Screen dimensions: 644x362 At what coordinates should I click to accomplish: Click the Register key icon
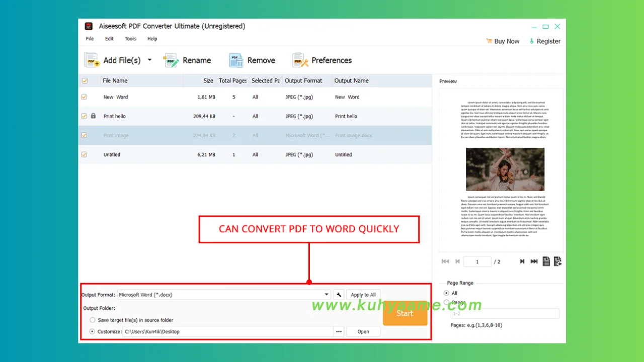tap(531, 41)
